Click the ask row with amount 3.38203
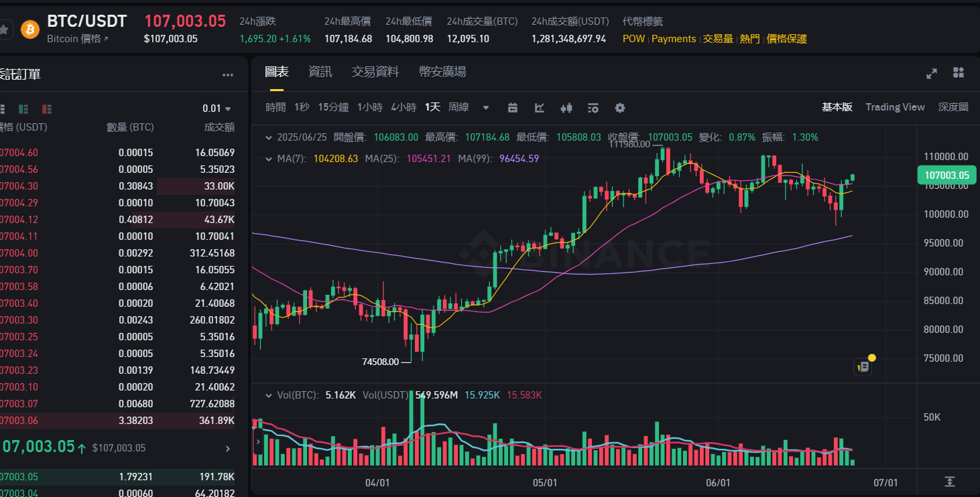The image size is (980, 497). pos(117,421)
